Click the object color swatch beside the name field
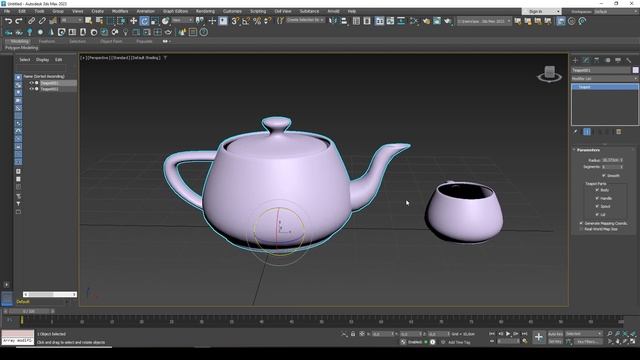The height and width of the screenshot is (360, 640). [636, 70]
